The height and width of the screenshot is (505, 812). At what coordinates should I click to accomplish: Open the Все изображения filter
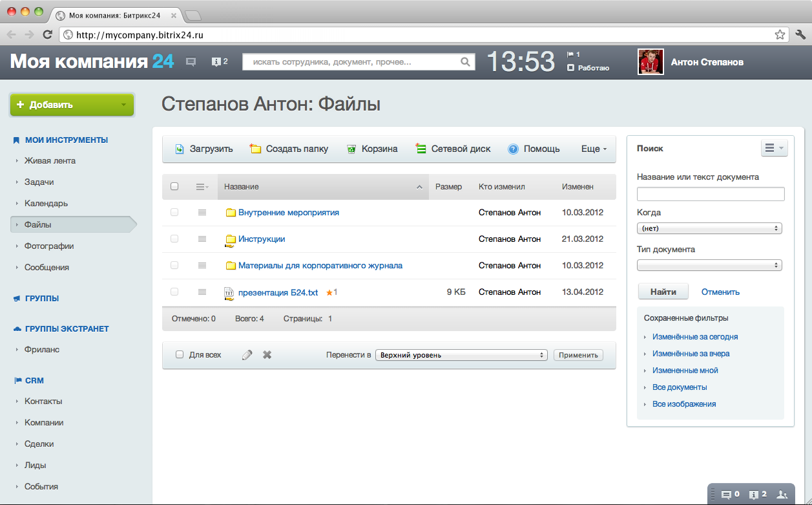click(684, 404)
